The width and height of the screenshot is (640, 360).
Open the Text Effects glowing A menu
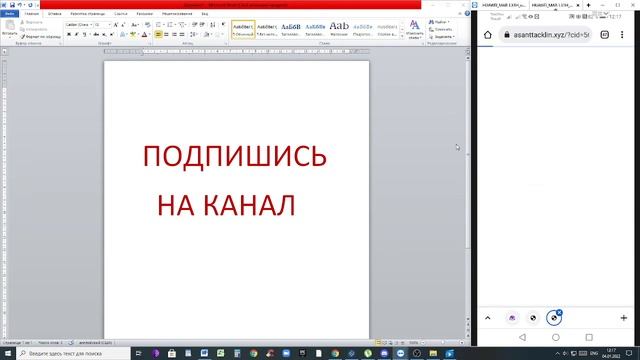(123, 35)
